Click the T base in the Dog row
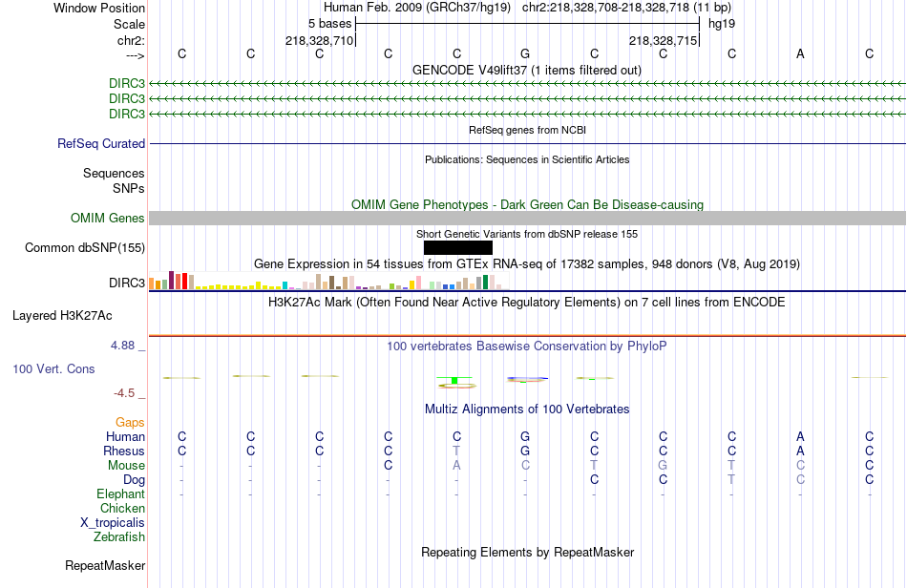Image resolution: width=907 pixels, height=588 pixels. pos(731,480)
